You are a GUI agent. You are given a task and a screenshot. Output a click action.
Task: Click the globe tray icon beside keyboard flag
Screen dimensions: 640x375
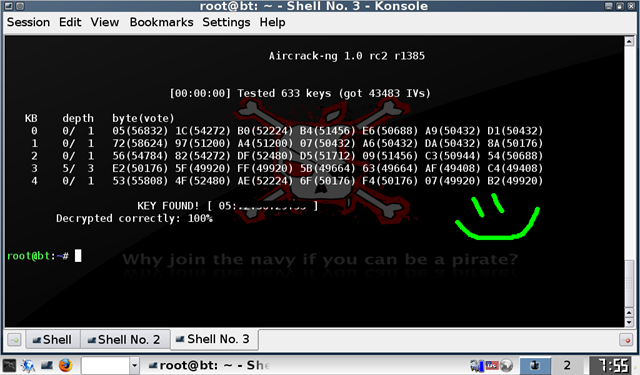(507, 365)
